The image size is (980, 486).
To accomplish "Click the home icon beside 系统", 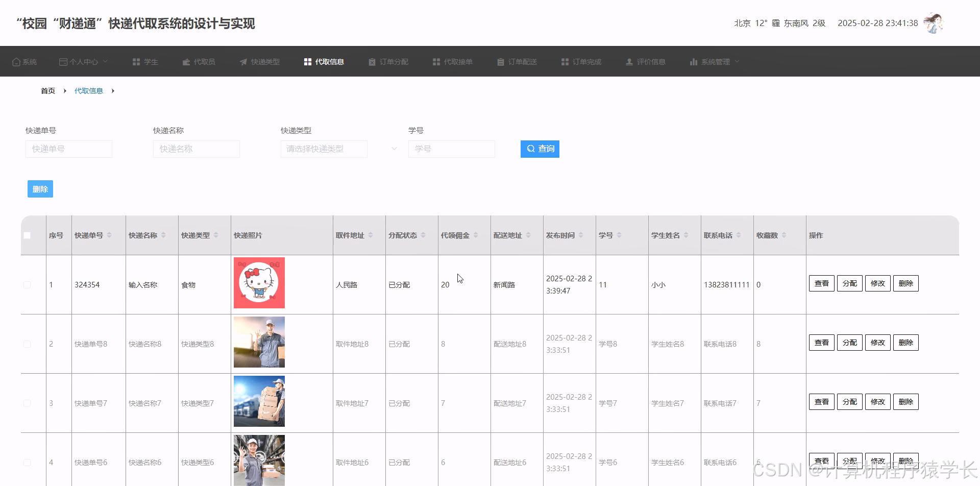I will pos(16,62).
